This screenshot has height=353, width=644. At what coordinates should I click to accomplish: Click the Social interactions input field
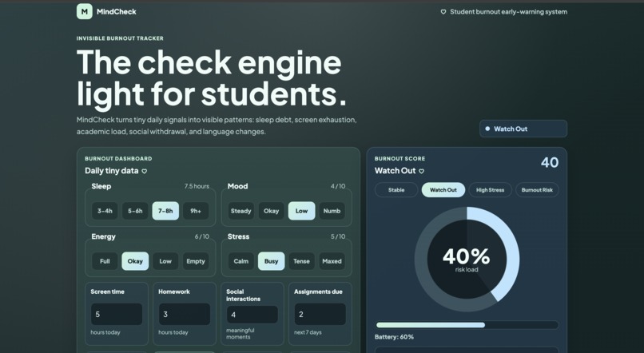click(x=252, y=315)
